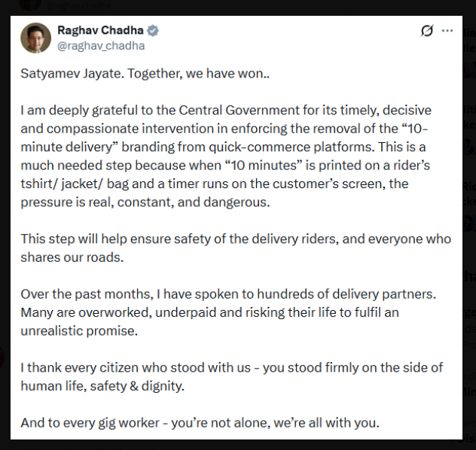Click the Raghav Chadha display name
The height and width of the screenshot is (450, 476).
click(x=101, y=31)
